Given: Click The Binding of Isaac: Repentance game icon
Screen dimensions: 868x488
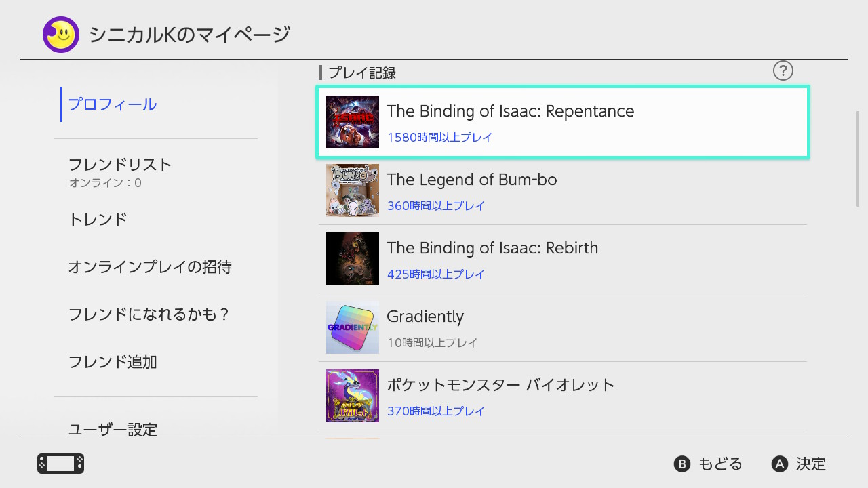Looking at the screenshot, I should coord(353,122).
